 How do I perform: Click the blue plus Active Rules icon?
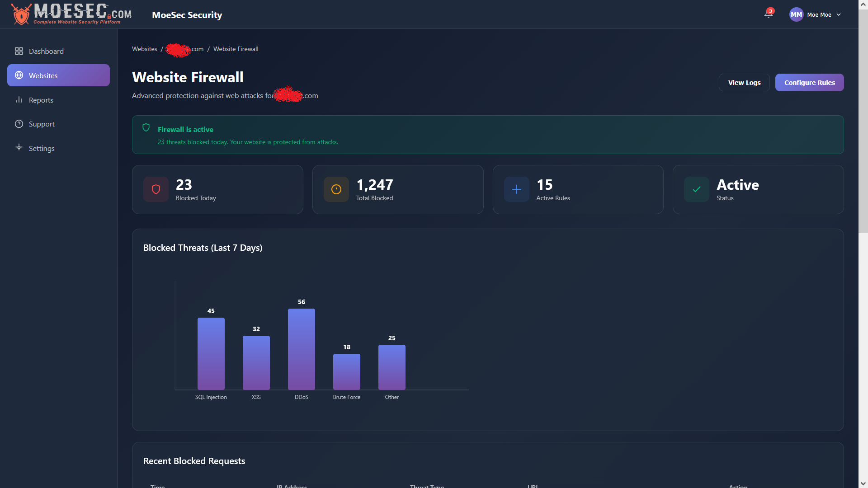click(517, 189)
